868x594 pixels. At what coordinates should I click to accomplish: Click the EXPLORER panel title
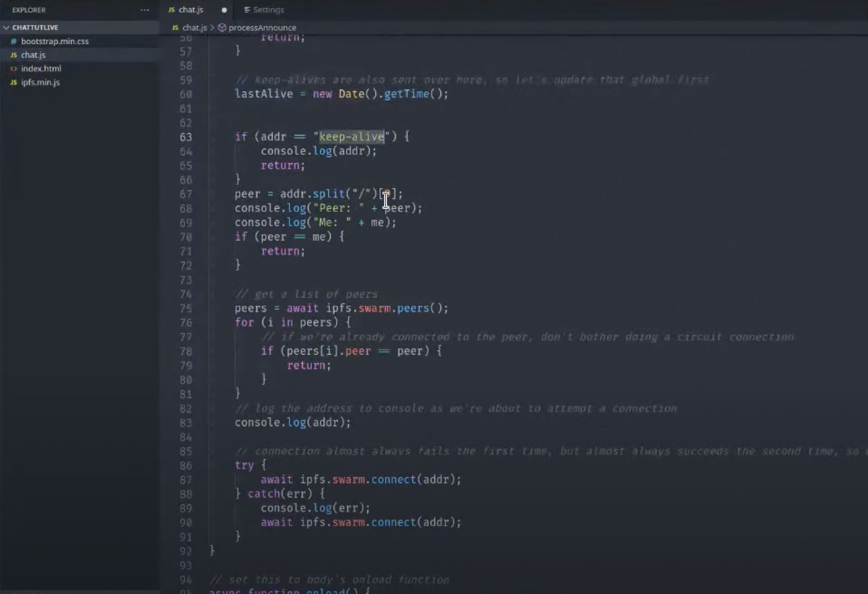click(x=29, y=10)
